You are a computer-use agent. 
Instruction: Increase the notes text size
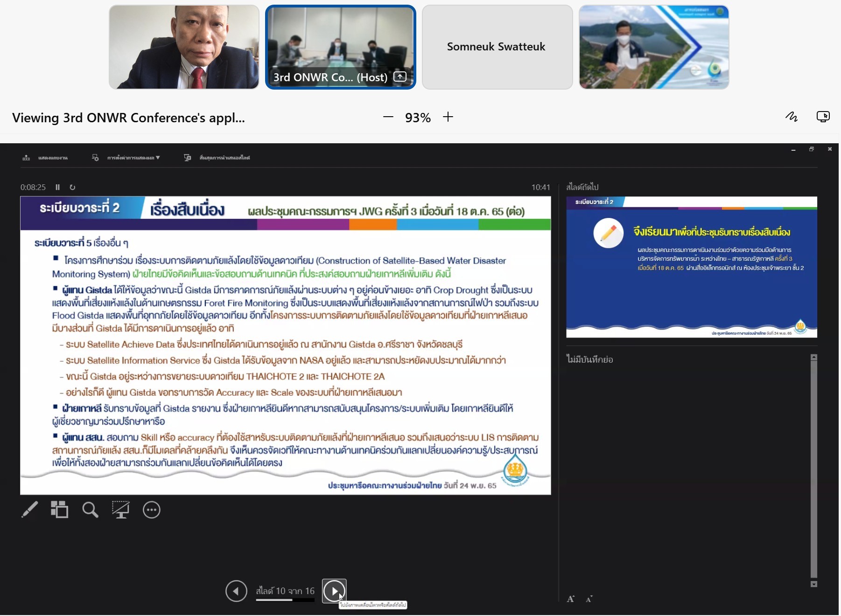coord(571,599)
